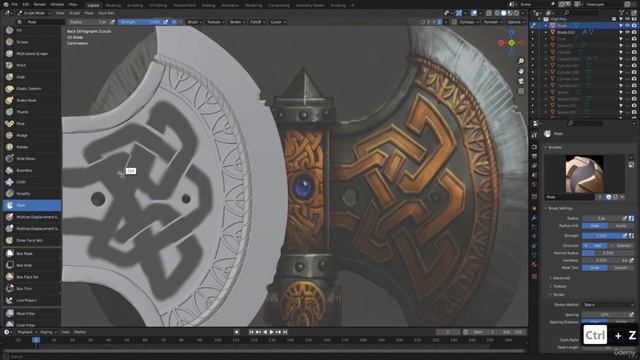640x360 pixels.
Task: Open the Sculpt Mode selector dropdown
Action: click(x=34, y=13)
